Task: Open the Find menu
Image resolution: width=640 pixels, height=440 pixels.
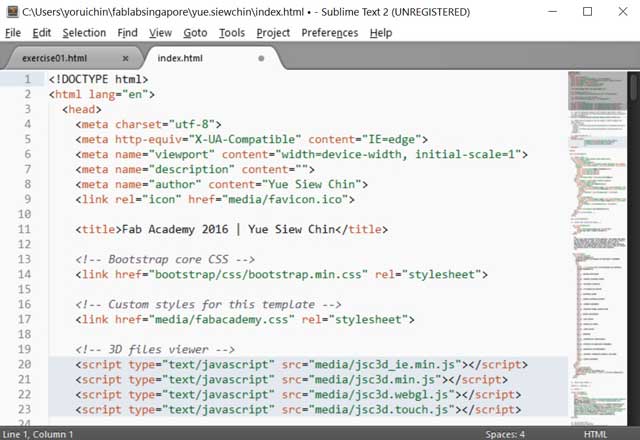Action: (127, 33)
